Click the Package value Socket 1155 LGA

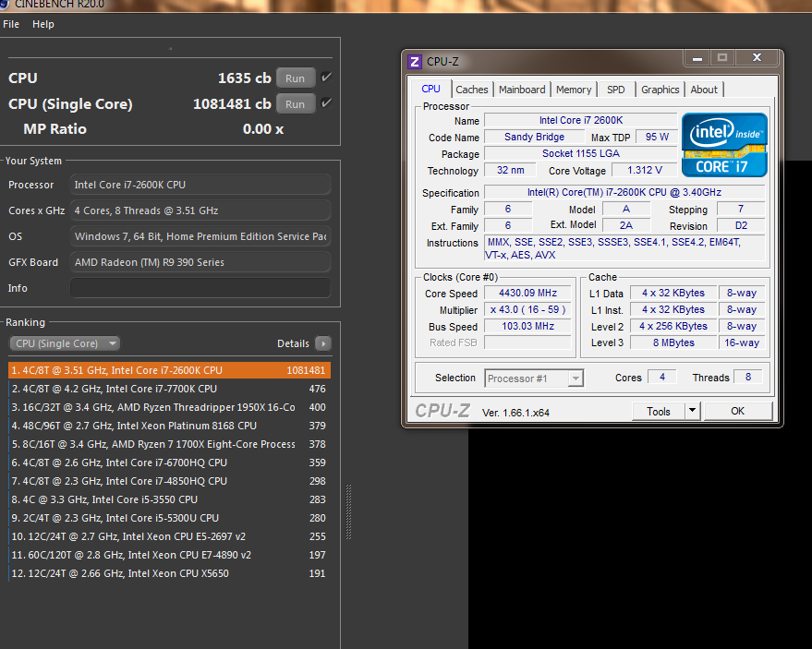(580, 153)
